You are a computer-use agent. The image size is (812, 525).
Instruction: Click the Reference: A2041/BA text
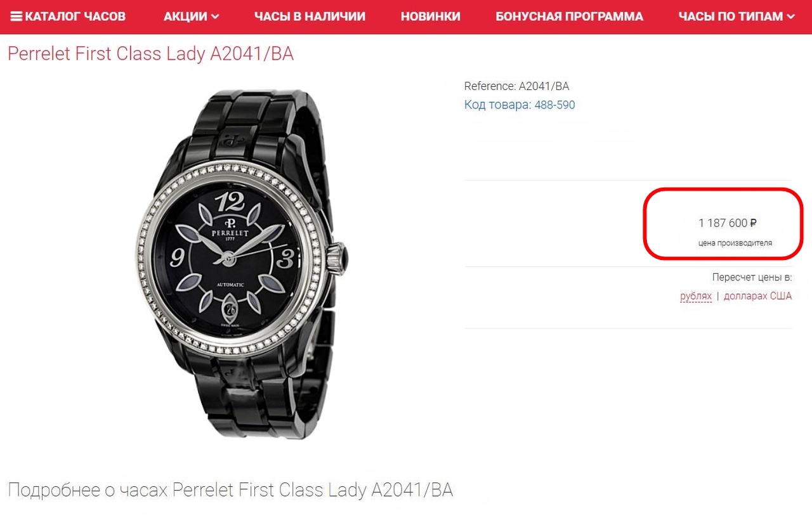[517, 86]
